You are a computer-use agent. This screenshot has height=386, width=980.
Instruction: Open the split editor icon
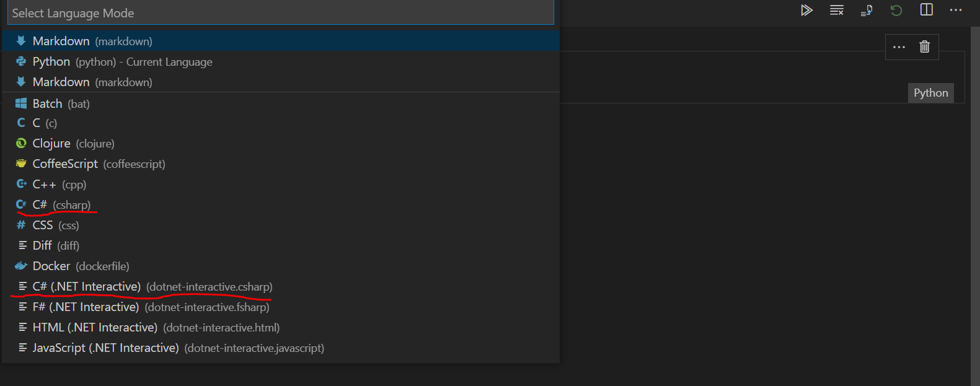tap(925, 10)
